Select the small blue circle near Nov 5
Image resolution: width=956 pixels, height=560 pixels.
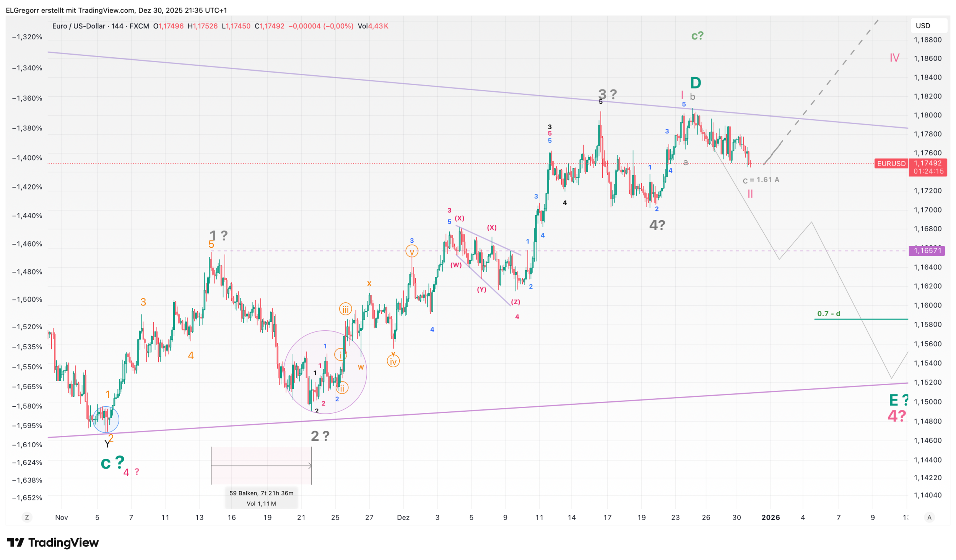(x=106, y=420)
